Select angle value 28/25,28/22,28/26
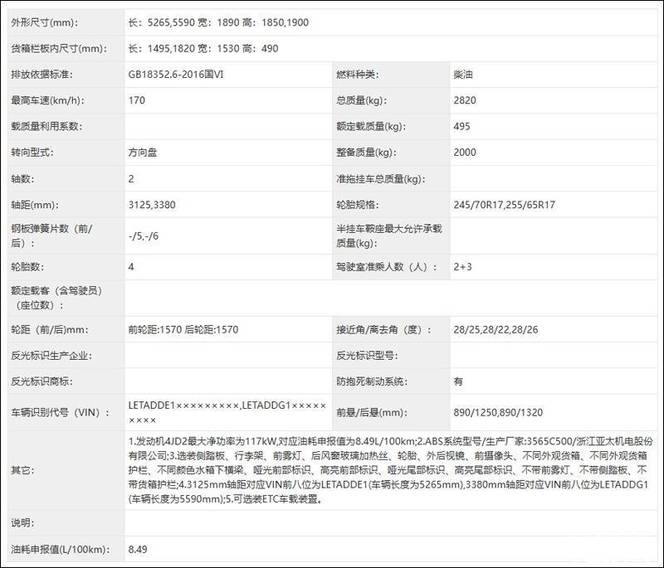 pyautogui.click(x=495, y=330)
